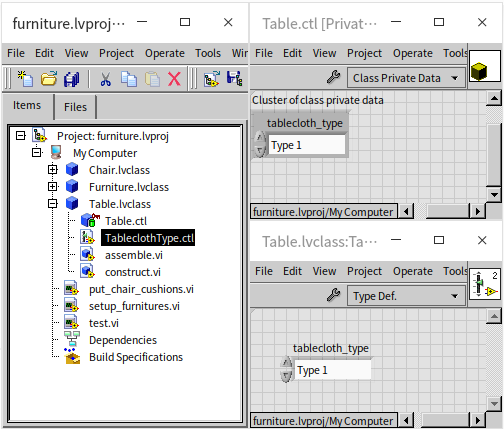Click Build Specifications box icon
Screen dimensions: 504x429
pos(72,356)
